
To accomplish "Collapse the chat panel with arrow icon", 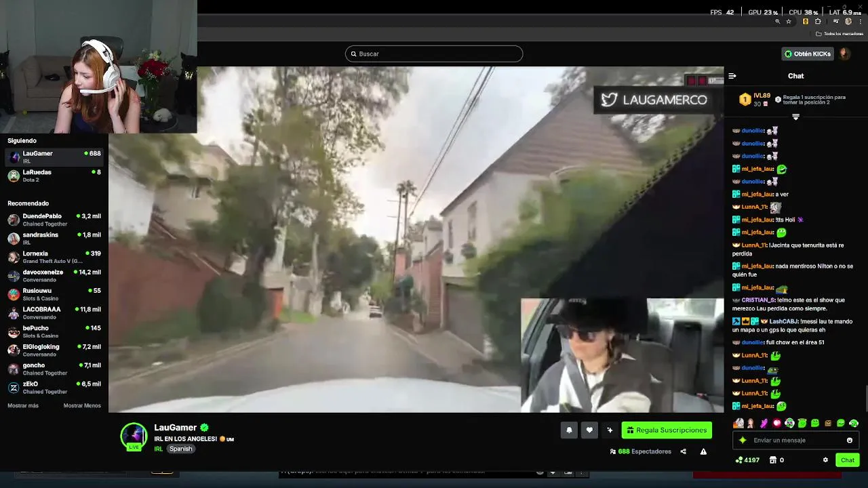I will (732, 76).
